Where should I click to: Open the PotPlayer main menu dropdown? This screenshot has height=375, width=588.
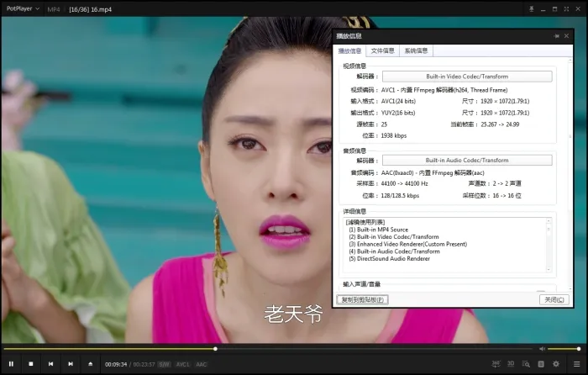23,8
